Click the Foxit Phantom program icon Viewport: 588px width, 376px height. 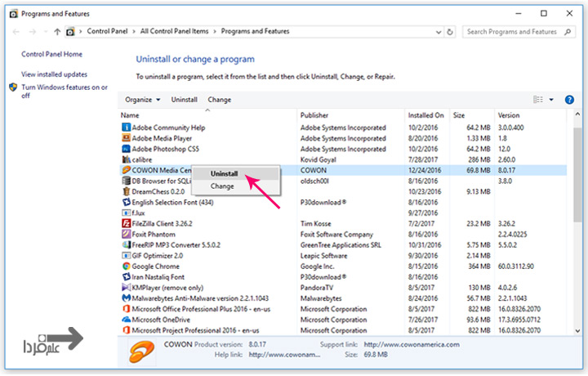pyautogui.click(x=126, y=234)
